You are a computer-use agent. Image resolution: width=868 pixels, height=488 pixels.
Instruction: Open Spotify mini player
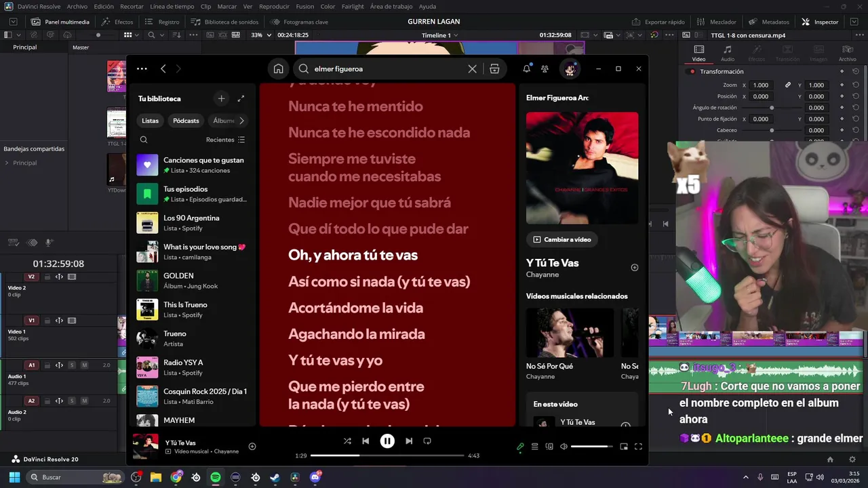pos(624,447)
